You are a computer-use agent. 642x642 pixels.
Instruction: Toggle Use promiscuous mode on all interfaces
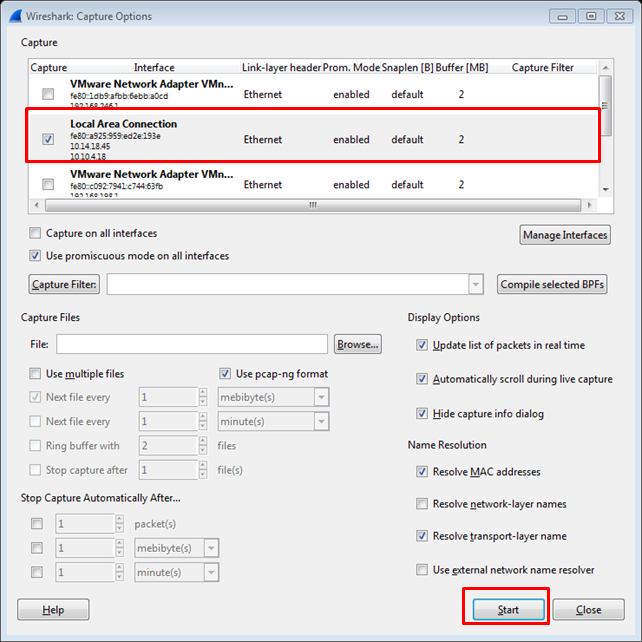tap(35, 256)
